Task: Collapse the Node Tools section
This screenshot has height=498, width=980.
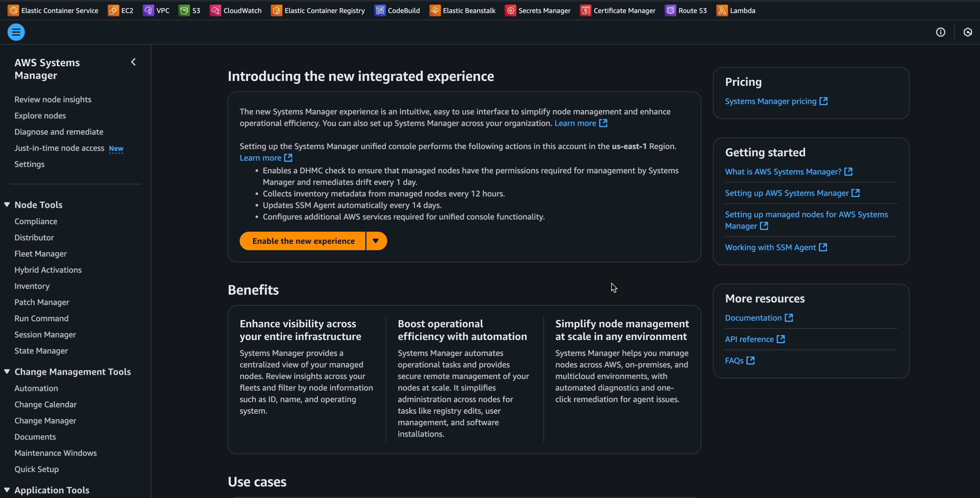Action: tap(7, 204)
